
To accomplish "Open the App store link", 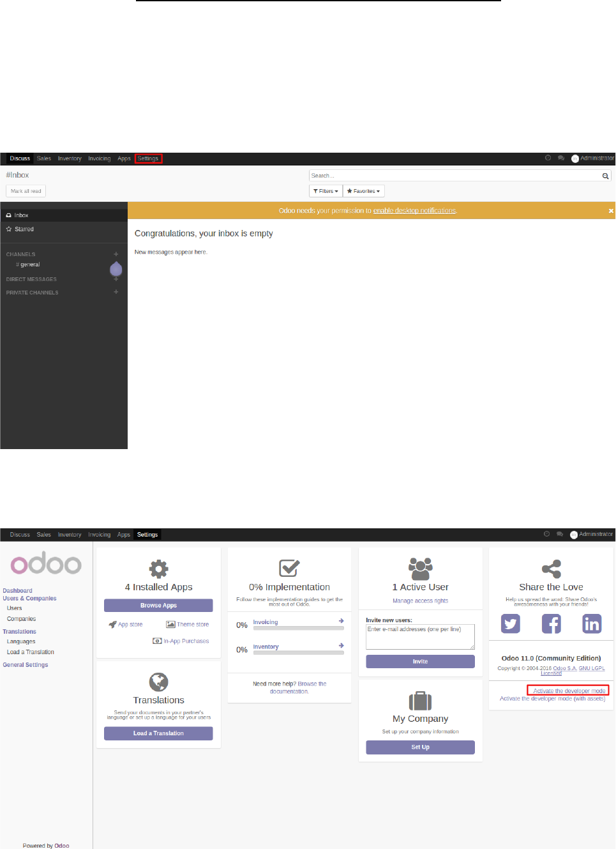I will click(126, 625).
